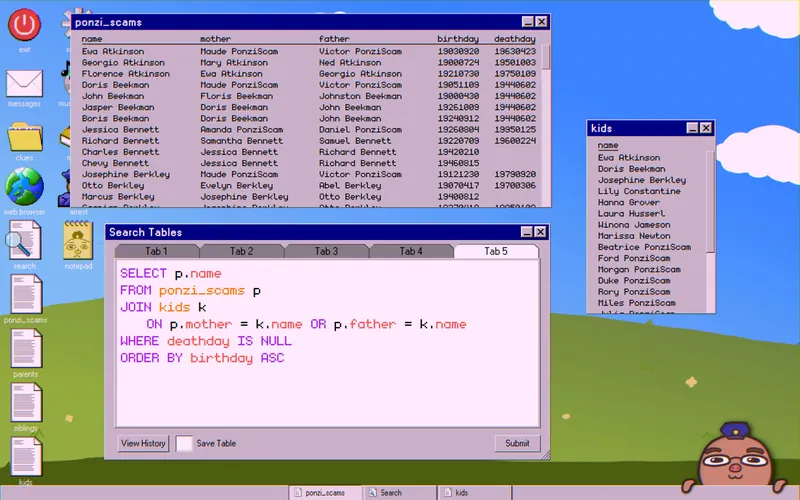Click the ORDER BY birthday ASC line
The width and height of the screenshot is (800, 500).
point(202,358)
